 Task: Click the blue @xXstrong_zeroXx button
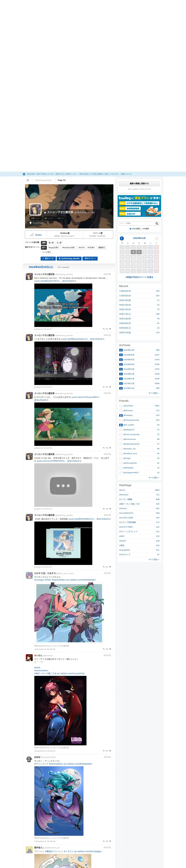coord(69,258)
